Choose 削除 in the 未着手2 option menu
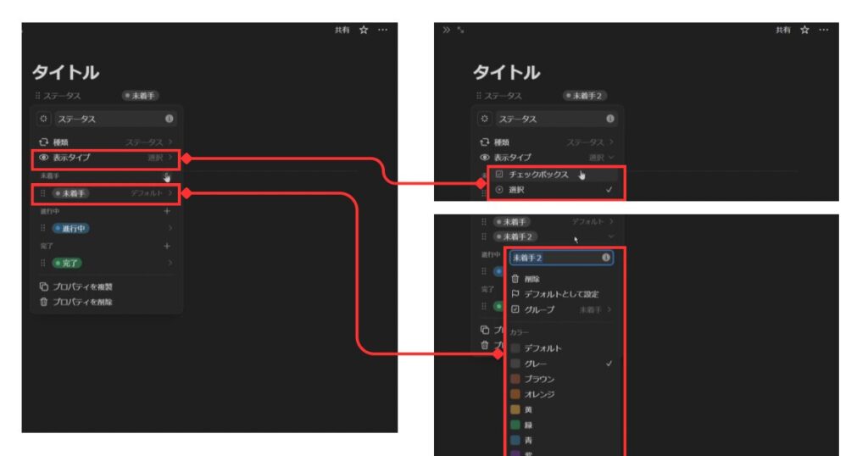The height and width of the screenshot is (456, 868). point(531,279)
